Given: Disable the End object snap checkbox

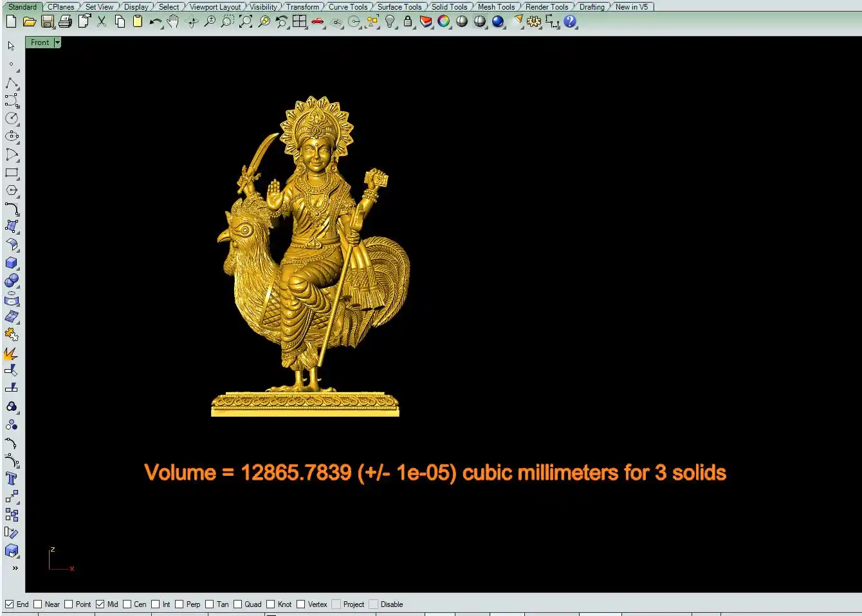Looking at the screenshot, I should (x=10, y=604).
